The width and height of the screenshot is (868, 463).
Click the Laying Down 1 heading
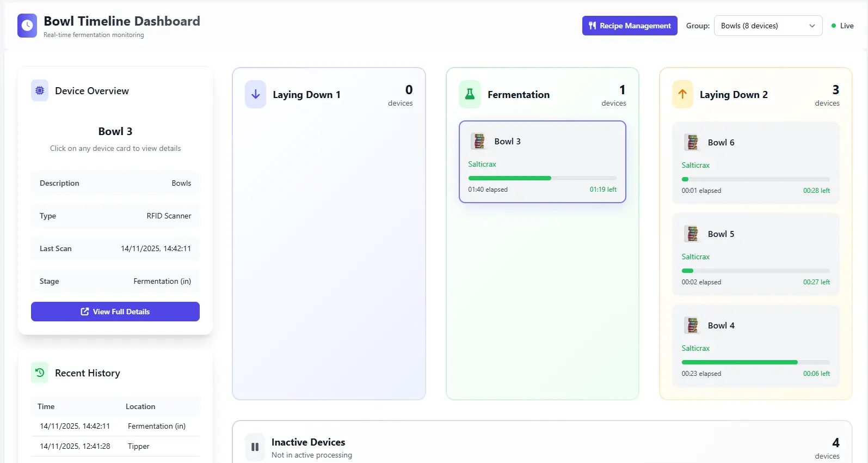[x=306, y=94]
